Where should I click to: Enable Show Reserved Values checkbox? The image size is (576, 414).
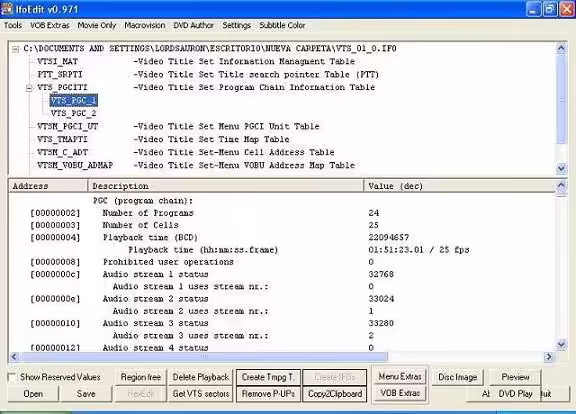(12, 377)
